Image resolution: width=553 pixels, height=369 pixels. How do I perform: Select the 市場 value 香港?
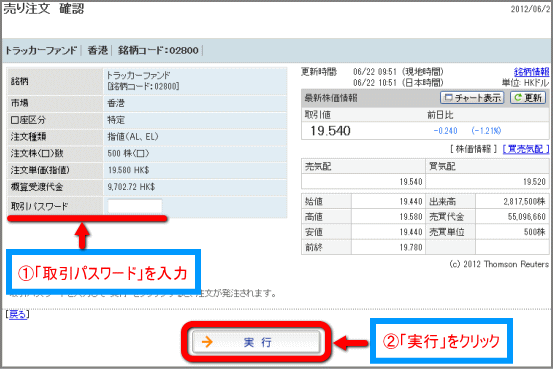point(116,103)
